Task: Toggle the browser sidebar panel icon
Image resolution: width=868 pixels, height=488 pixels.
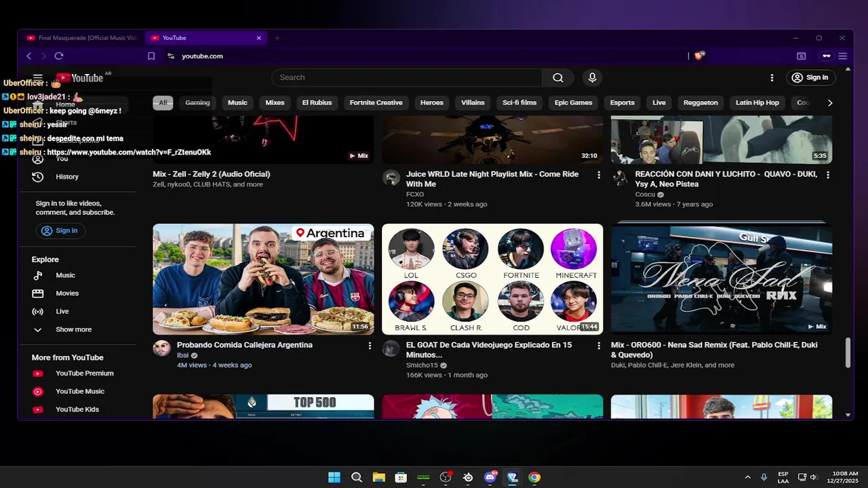Action: tap(801, 56)
